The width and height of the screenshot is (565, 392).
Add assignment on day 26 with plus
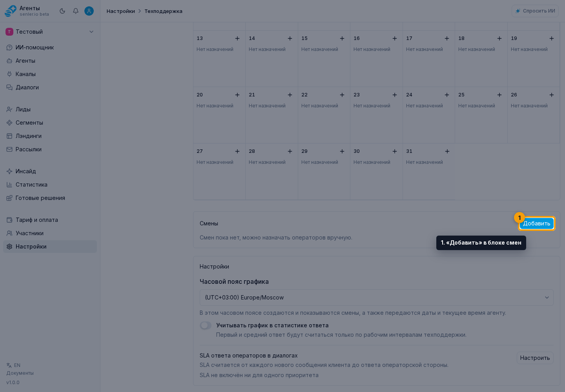pyautogui.click(x=552, y=95)
